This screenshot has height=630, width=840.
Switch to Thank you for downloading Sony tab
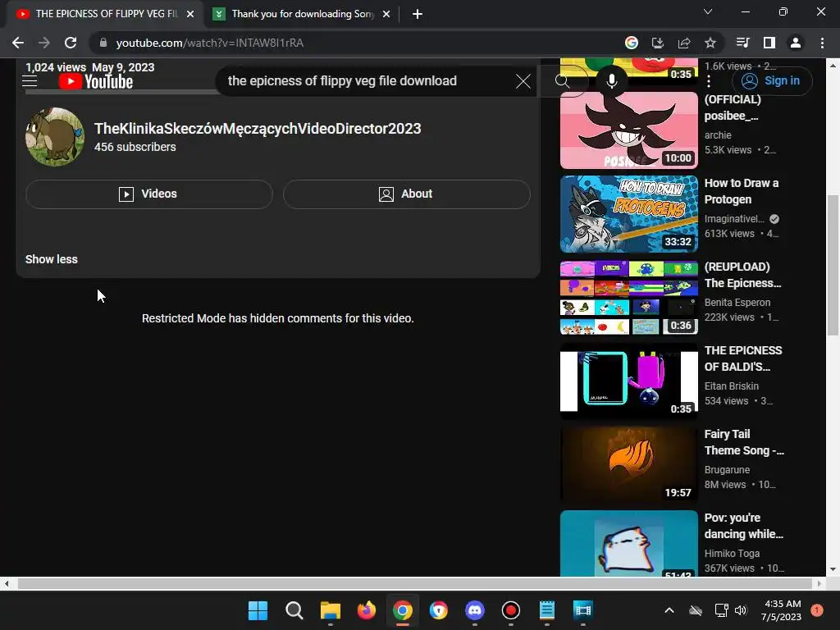[302, 14]
